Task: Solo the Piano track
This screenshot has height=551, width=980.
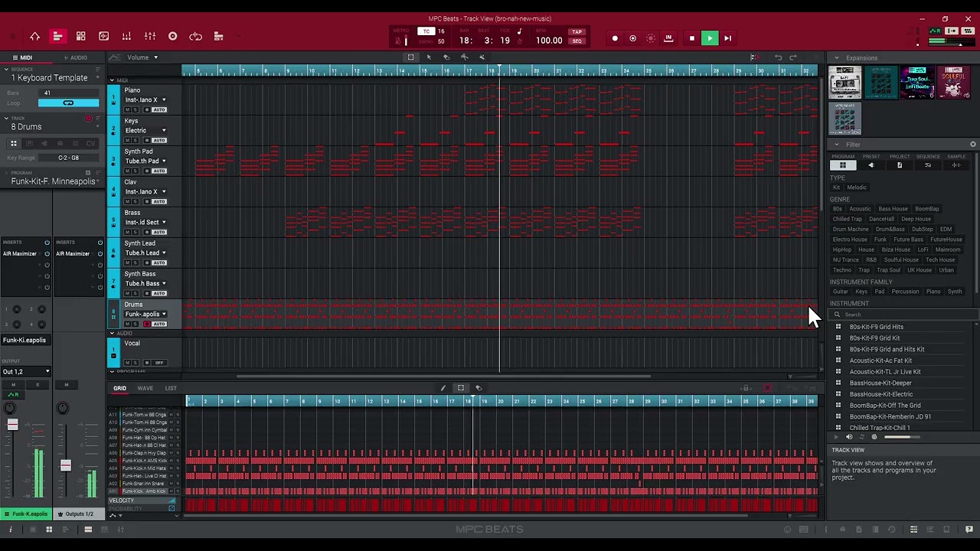Action: click(x=136, y=109)
